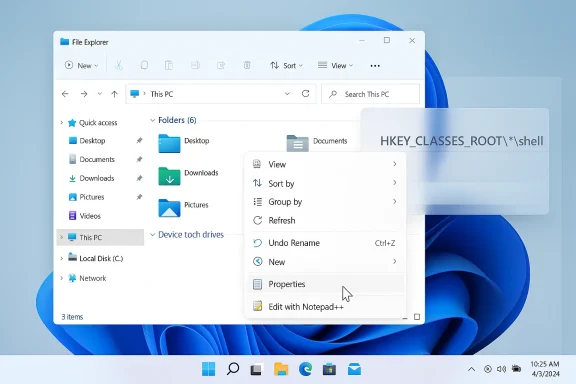Screen dimensions: 576x384
Task: Open Mail app from taskbar
Action: coord(354,369)
